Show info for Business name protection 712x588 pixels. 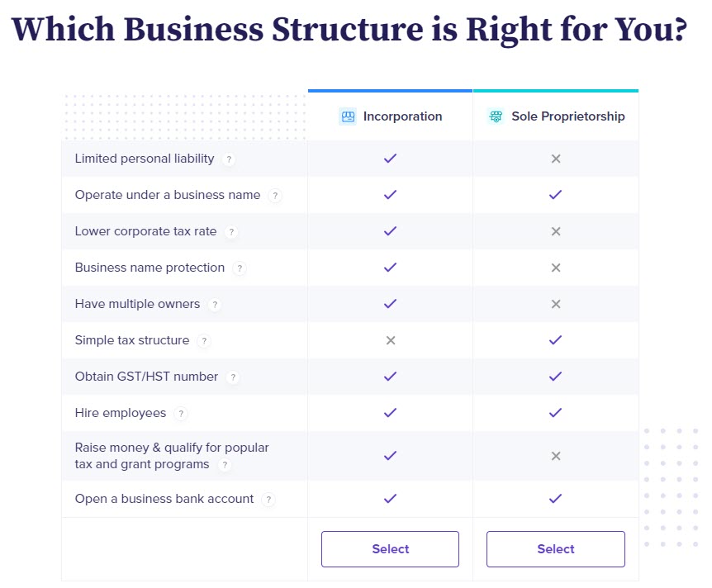(x=240, y=268)
